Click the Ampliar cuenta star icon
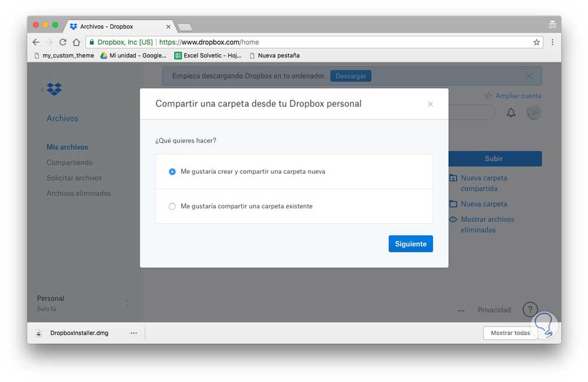 [488, 96]
